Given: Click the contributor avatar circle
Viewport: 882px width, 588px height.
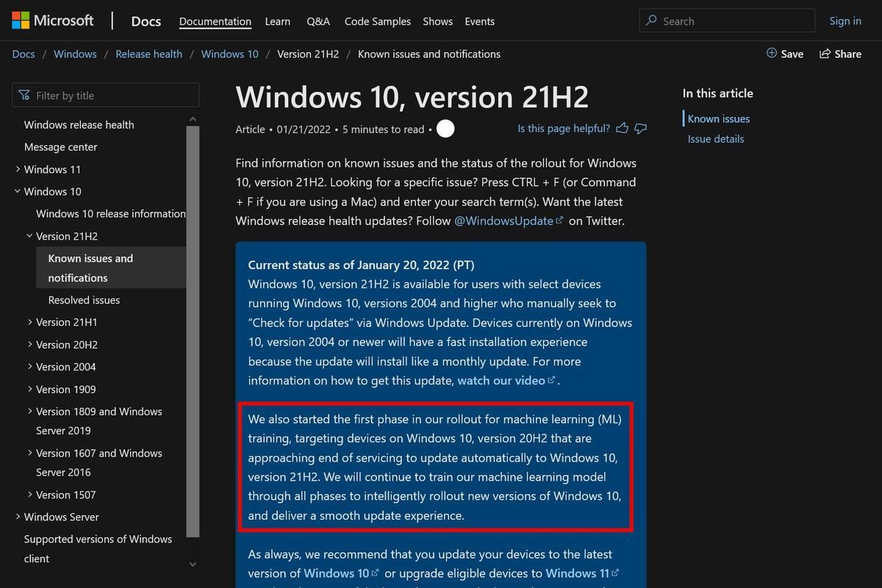Looking at the screenshot, I should click(445, 129).
